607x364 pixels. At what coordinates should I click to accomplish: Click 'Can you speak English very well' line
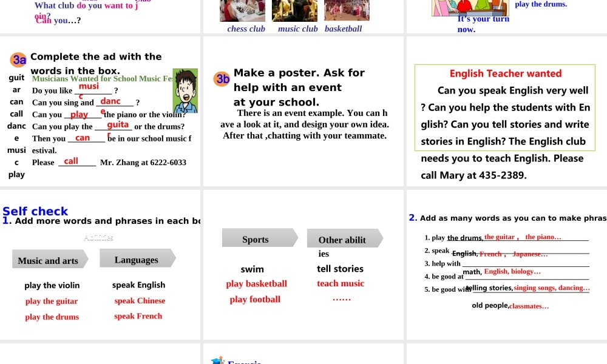pyautogui.click(x=512, y=90)
